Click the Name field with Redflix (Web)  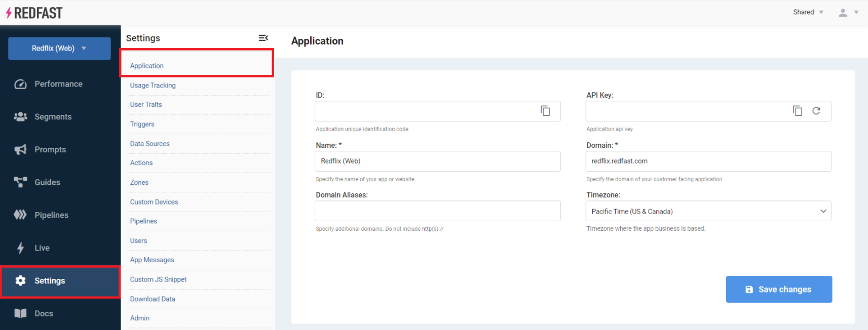438,161
